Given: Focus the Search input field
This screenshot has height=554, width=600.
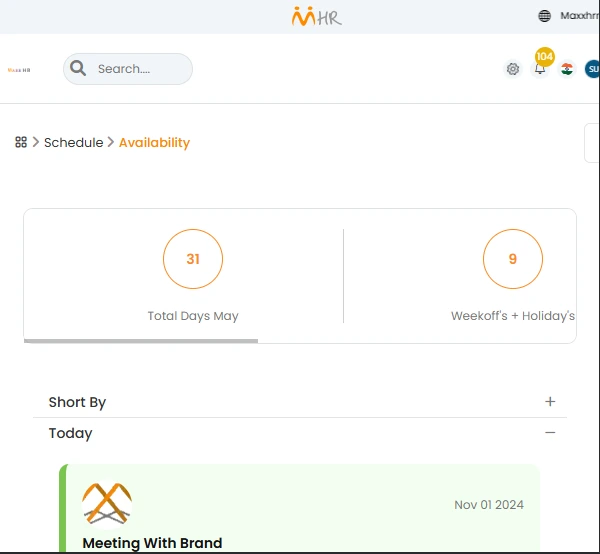Looking at the screenshot, I should click(x=128, y=69).
